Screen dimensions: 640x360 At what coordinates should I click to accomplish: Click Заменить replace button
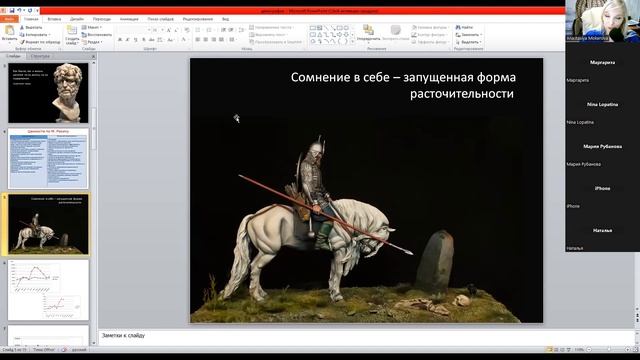(x=469, y=35)
